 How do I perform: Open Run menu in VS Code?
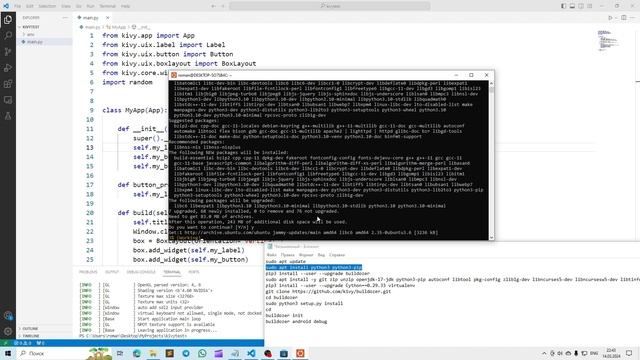90,6
